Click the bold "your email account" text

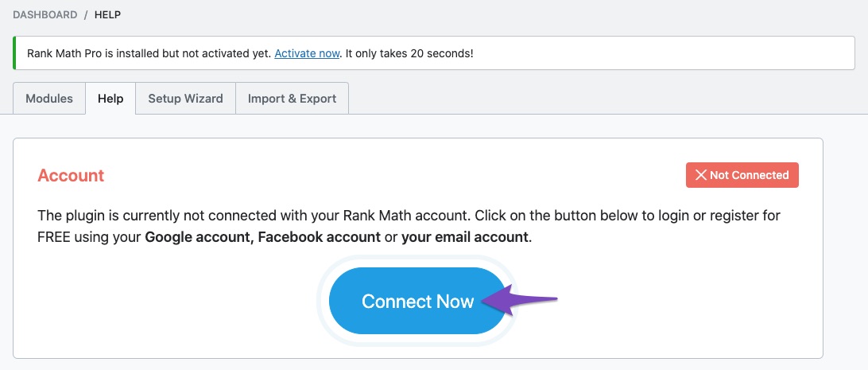click(464, 238)
